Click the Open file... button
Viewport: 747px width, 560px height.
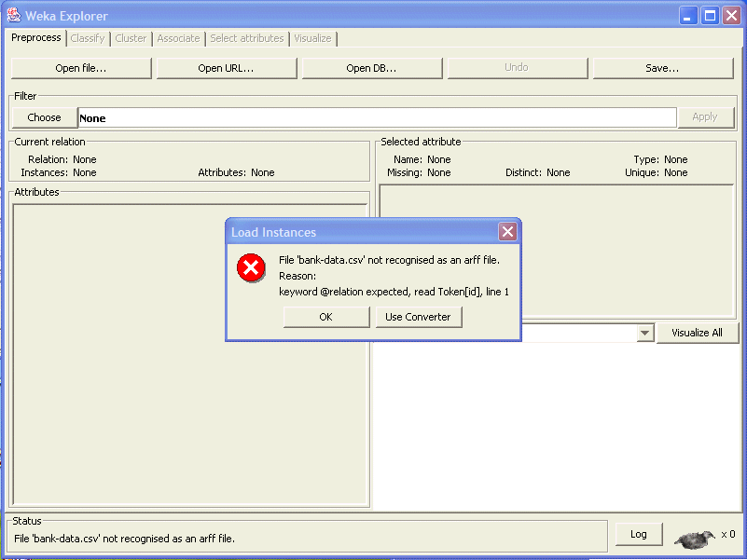coord(81,68)
